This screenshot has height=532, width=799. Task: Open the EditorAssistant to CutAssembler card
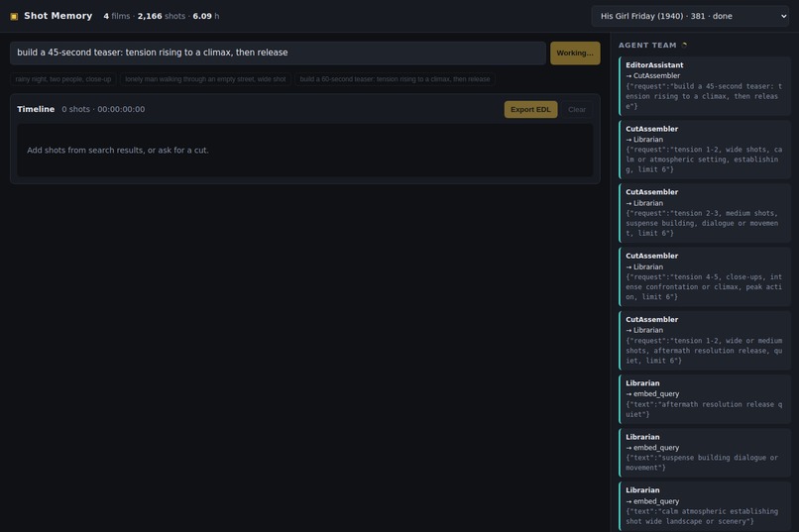(705, 86)
